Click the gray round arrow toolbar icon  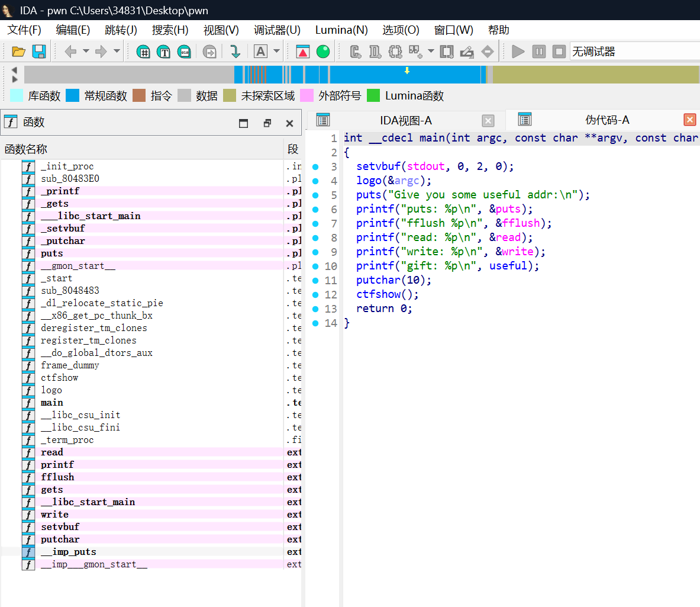coord(209,52)
